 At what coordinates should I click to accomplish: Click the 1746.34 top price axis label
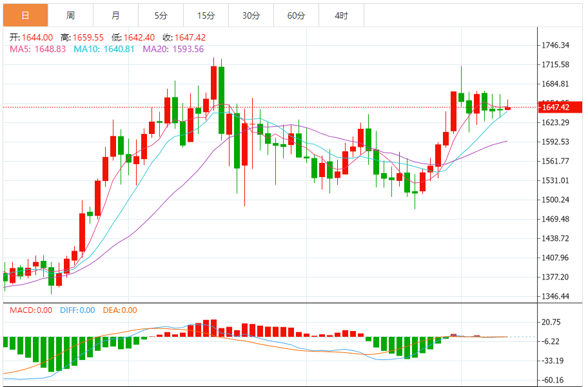coord(555,45)
